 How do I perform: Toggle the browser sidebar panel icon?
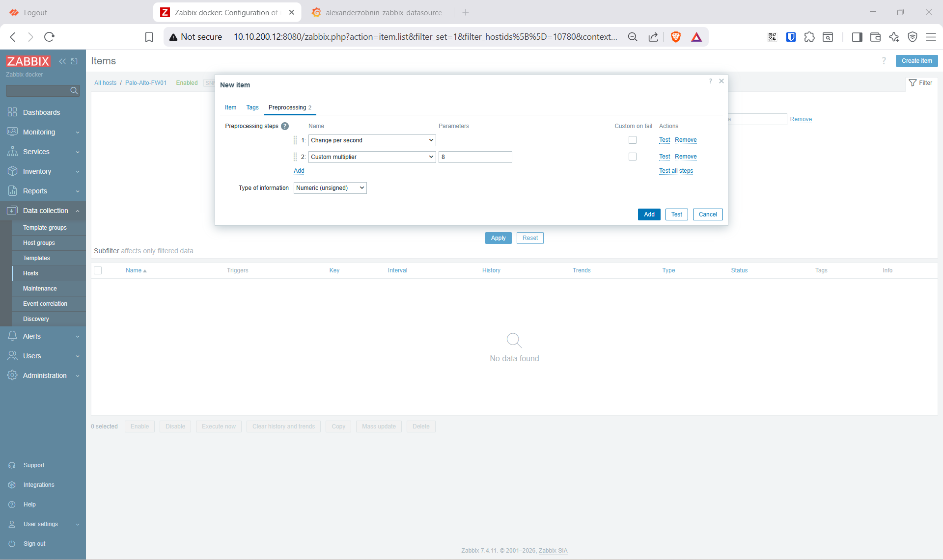click(x=857, y=37)
